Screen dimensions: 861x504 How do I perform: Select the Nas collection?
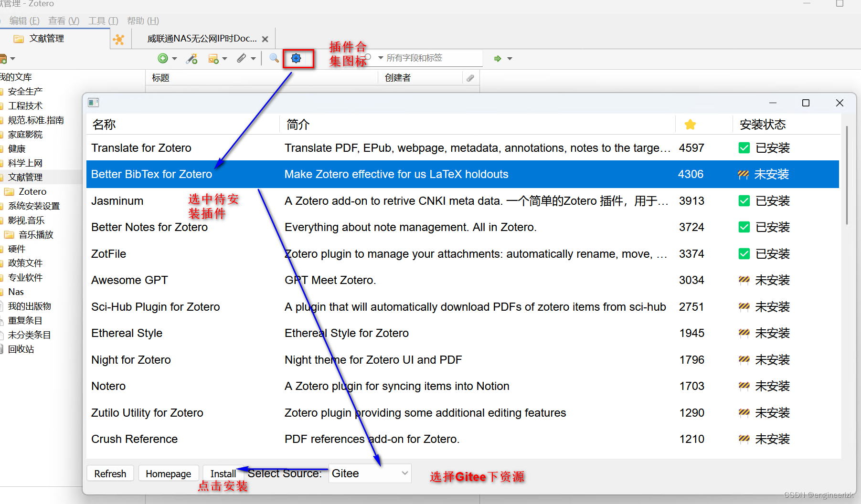(x=16, y=292)
